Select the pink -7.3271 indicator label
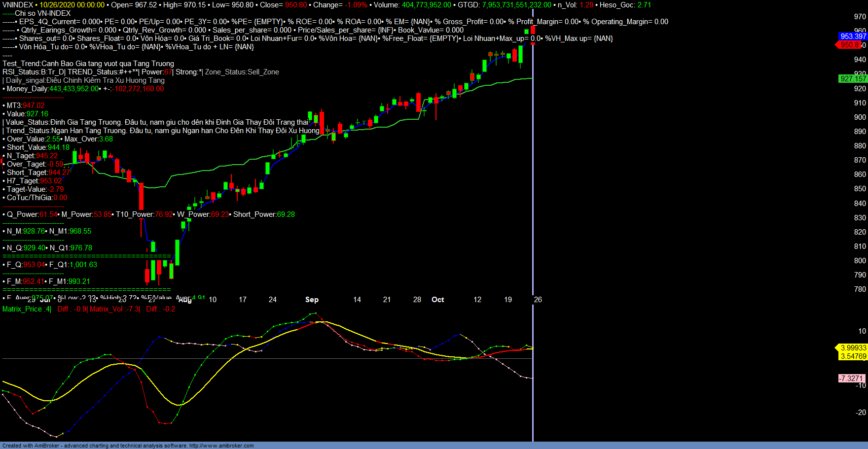This screenshot has width=868, height=449. coord(851,379)
